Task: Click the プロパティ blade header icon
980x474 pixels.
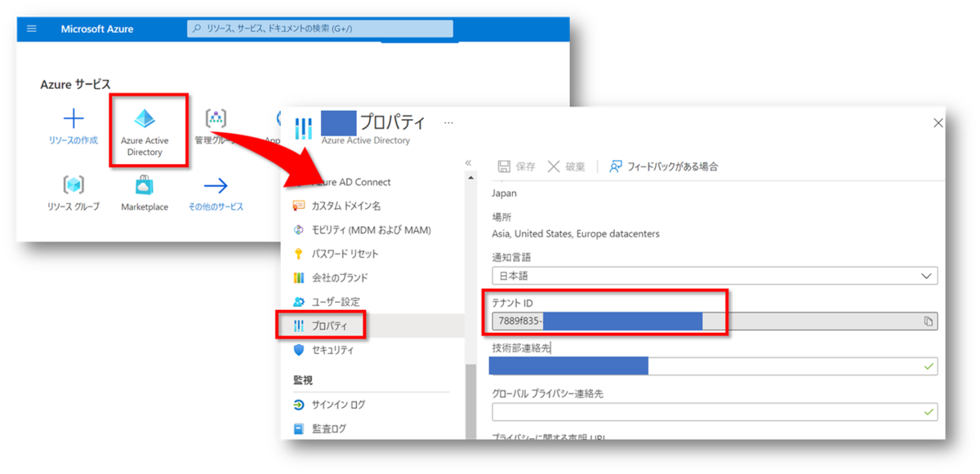Action: 303,129
